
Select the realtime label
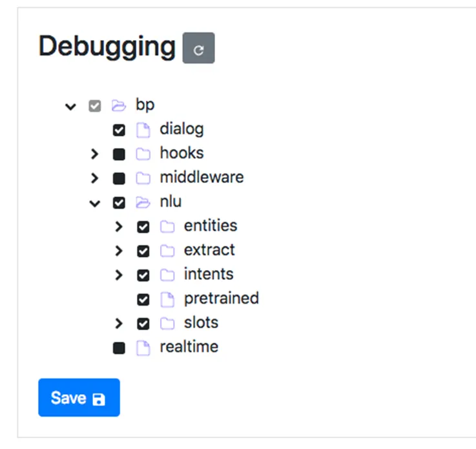pos(189,347)
